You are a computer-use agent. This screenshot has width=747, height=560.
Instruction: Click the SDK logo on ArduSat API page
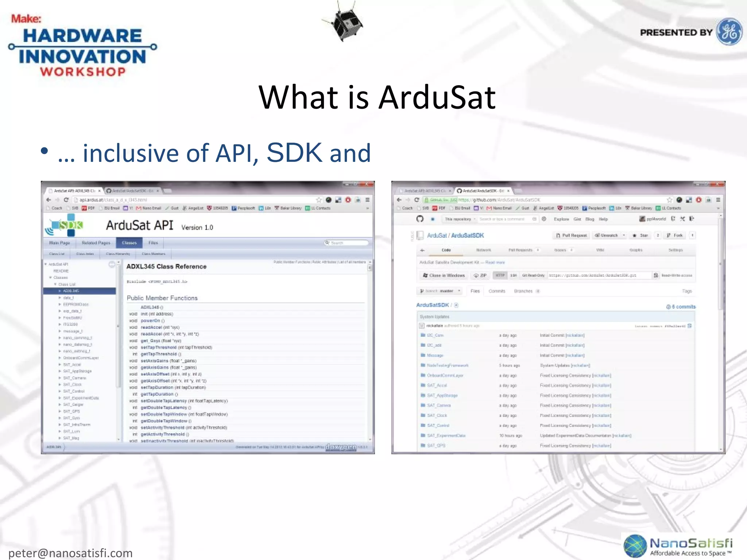tap(64, 225)
